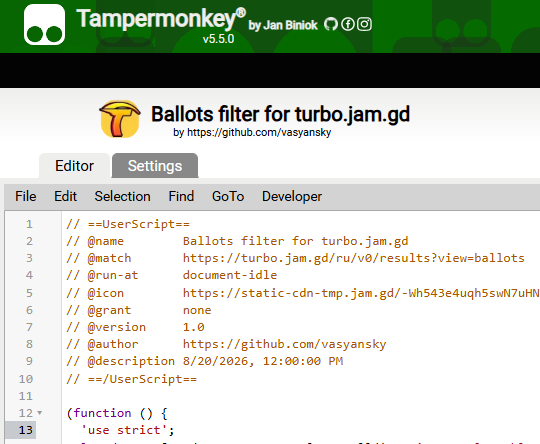Click 'by Jan Biniok' author text
The height and width of the screenshot is (444, 540).
[x=283, y=25]
